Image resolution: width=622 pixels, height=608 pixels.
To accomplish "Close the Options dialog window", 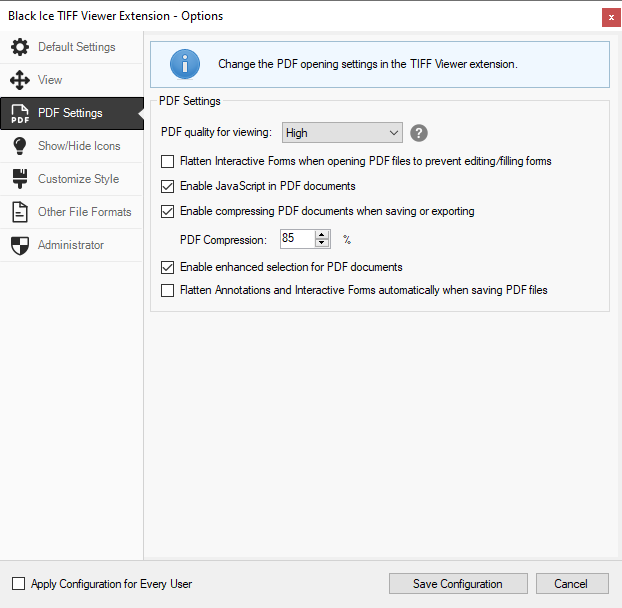I will coord(611,17).
